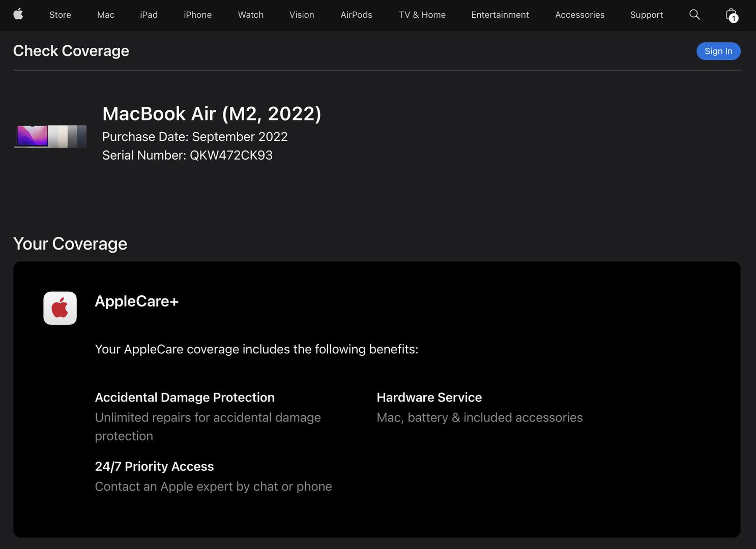Viewport: 756px width, 549px height.
Task: Open the Mac menu
Action: (x=106, y=15)
